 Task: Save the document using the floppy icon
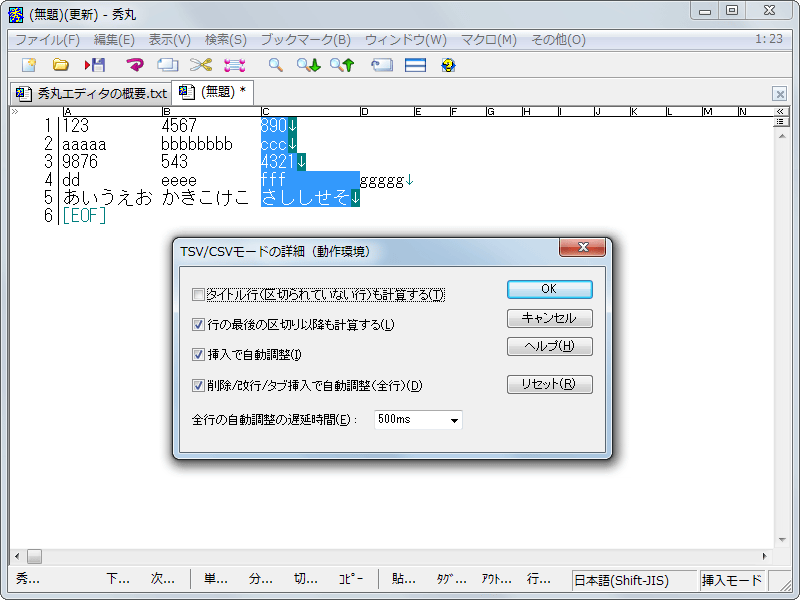click(95, 65)
